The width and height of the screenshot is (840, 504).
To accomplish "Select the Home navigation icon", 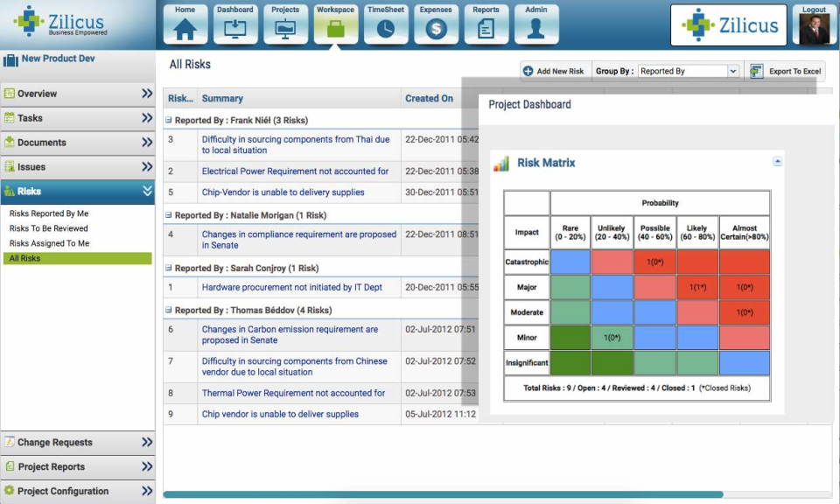I will click(184, 29).
